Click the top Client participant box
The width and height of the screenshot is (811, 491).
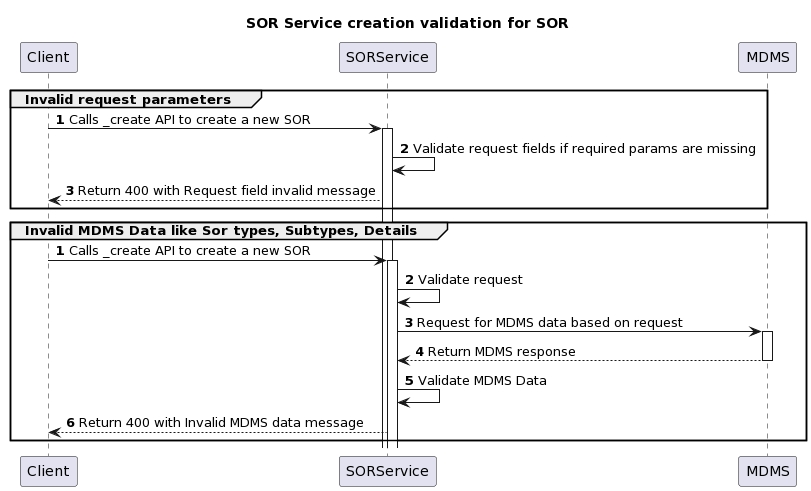(x=48, y=57)
